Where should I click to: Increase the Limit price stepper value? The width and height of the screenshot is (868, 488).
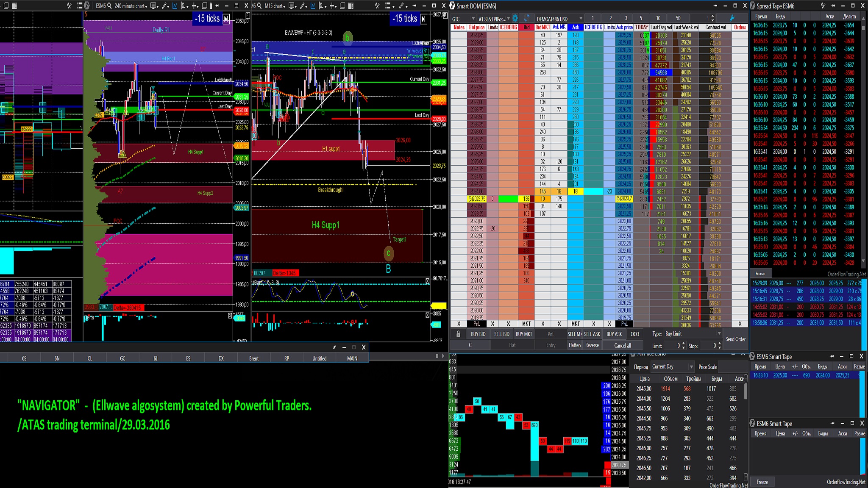(x=684, y=344)
